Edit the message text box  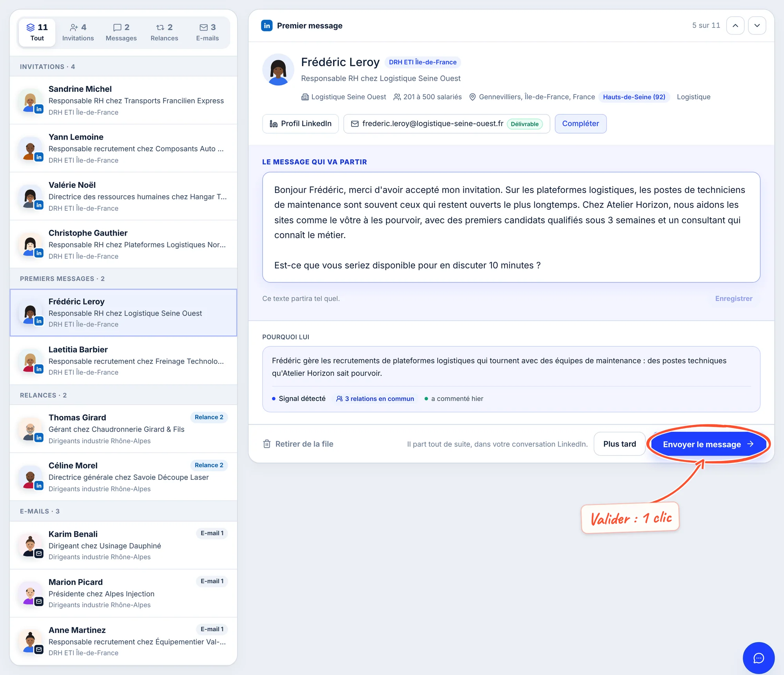pyautogui.click(x=511, y=227)
